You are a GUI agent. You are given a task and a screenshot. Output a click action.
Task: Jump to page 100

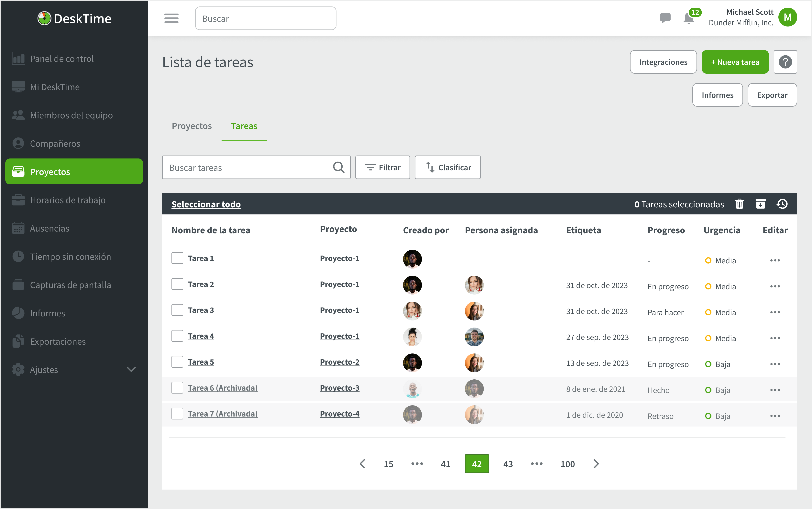coord(567,464)
